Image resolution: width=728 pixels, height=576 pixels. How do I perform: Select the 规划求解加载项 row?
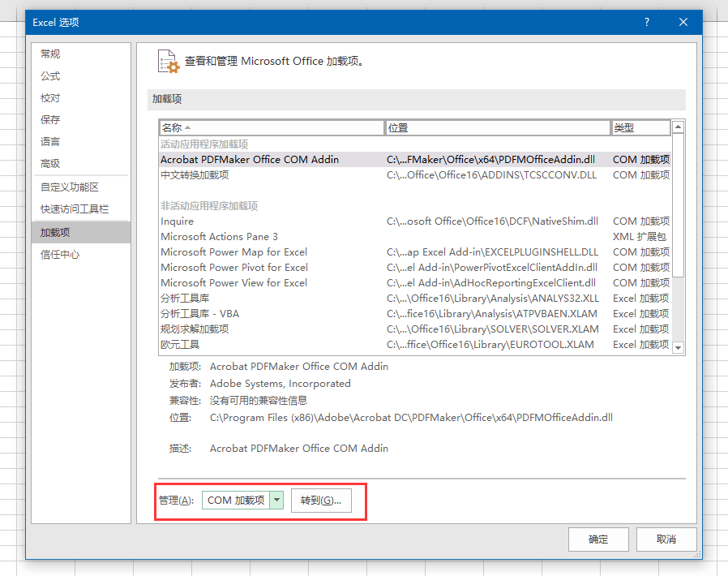click(414, 329)
